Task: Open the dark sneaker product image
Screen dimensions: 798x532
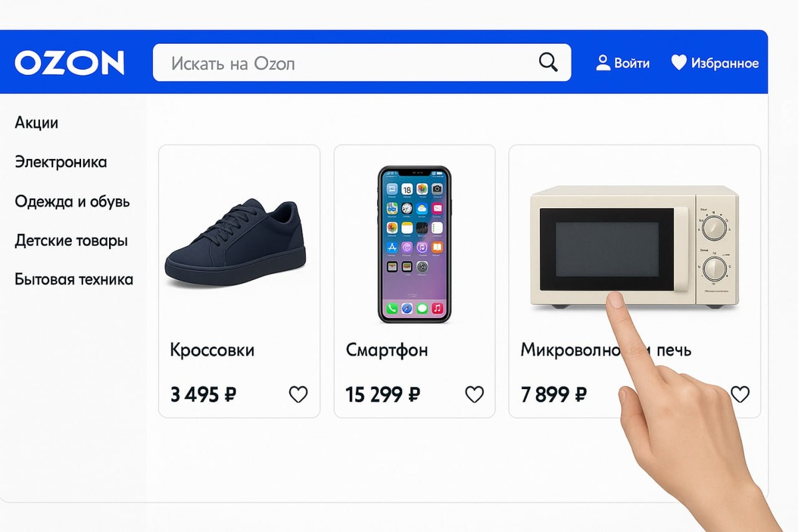Action: click(235, 243)
